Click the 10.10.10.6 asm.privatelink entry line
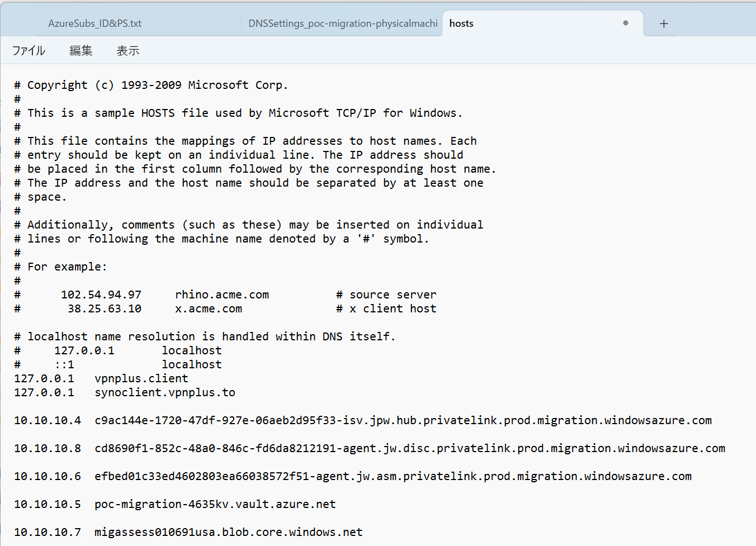Image resolution: width=756 pixels, height=546 pixels. [x=352, y=476]
